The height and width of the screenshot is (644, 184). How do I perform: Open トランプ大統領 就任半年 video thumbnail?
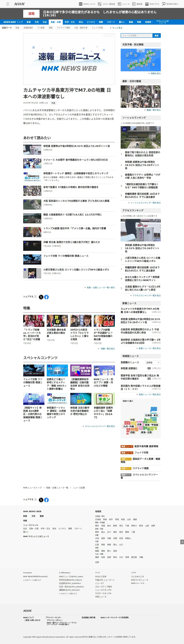32,232
